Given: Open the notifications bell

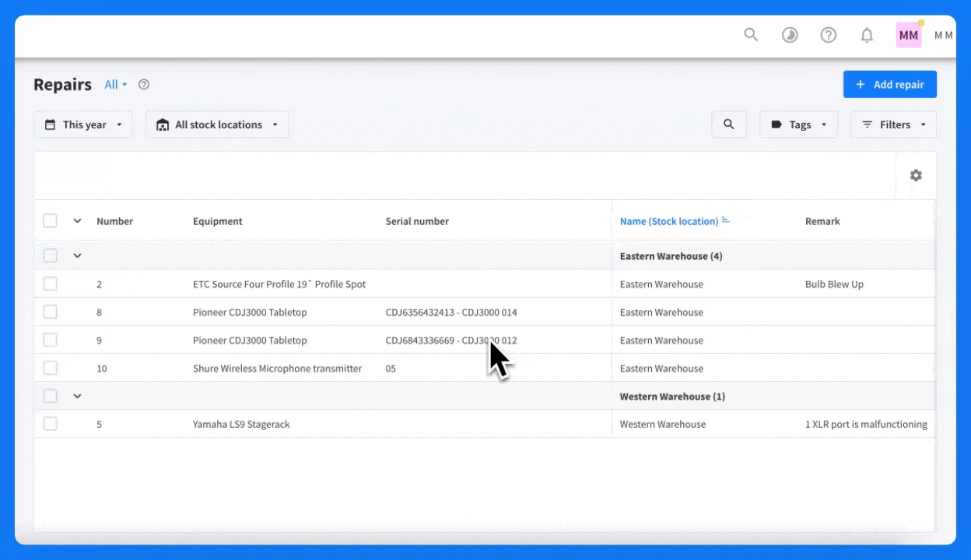Looking at the screenshot, I should [867, 35].
